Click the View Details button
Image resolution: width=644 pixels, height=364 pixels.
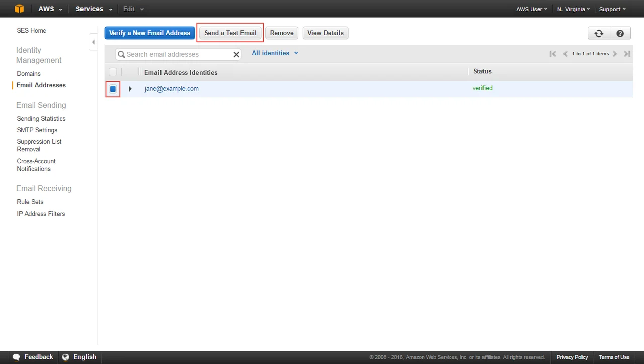[326, 33]
